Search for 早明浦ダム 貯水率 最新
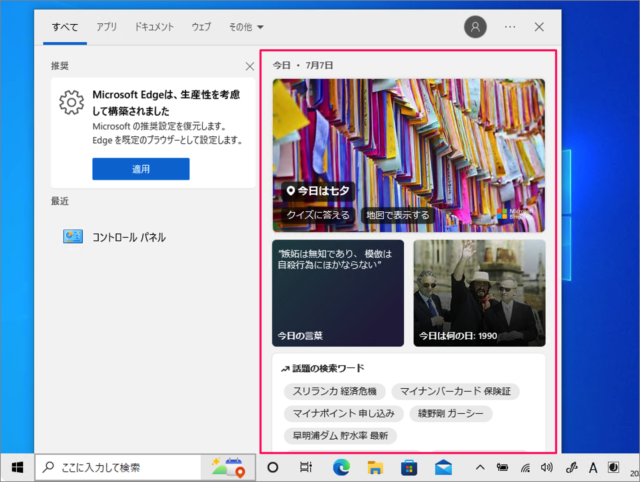This screenshot has width=640, height=482. [x=340, y=436]
